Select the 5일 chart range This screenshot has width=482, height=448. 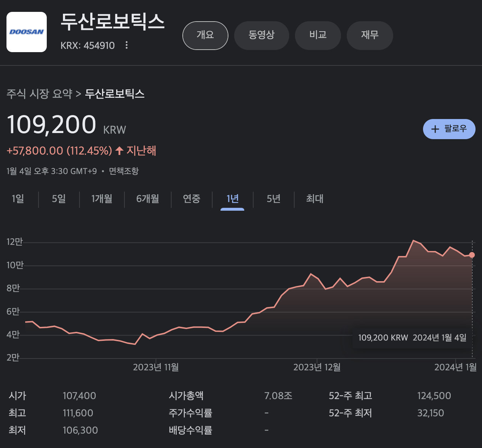pos(59,199)
